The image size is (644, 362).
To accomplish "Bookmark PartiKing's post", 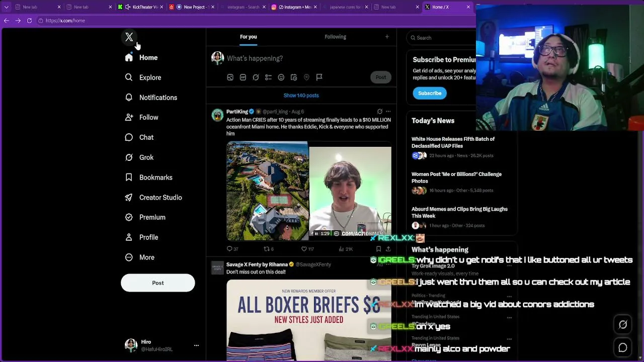I will tap(378, 249).
